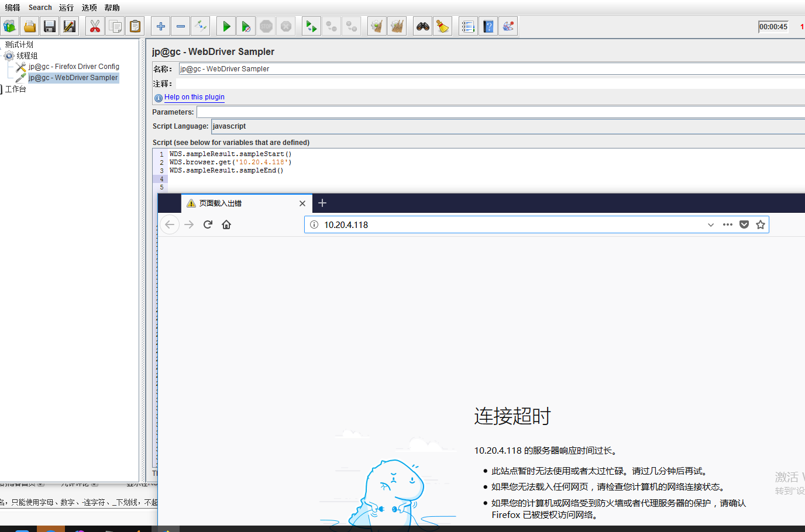Click the Help on this plugin link
Viewport: 805px width, 532px height.
tap(194, 97)
